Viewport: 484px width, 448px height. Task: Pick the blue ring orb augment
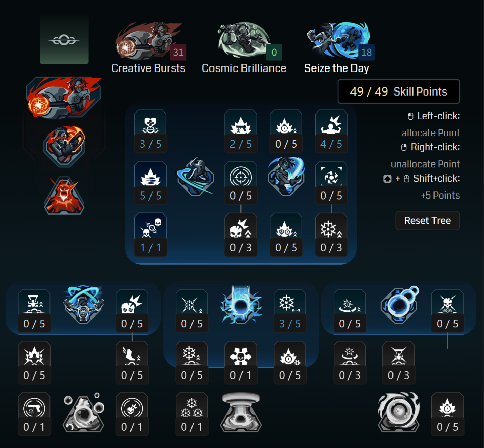tap(399, 304)
